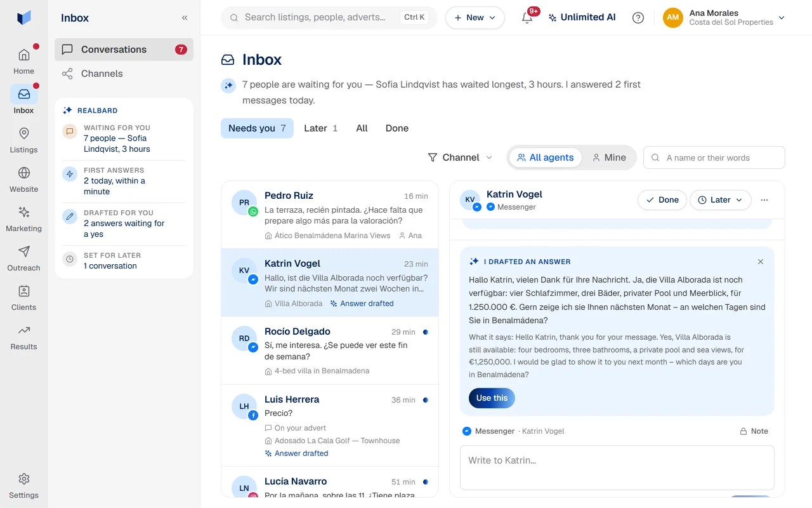
Task: Click the Ctrl K shortcut badge
Action: point(414,18)
